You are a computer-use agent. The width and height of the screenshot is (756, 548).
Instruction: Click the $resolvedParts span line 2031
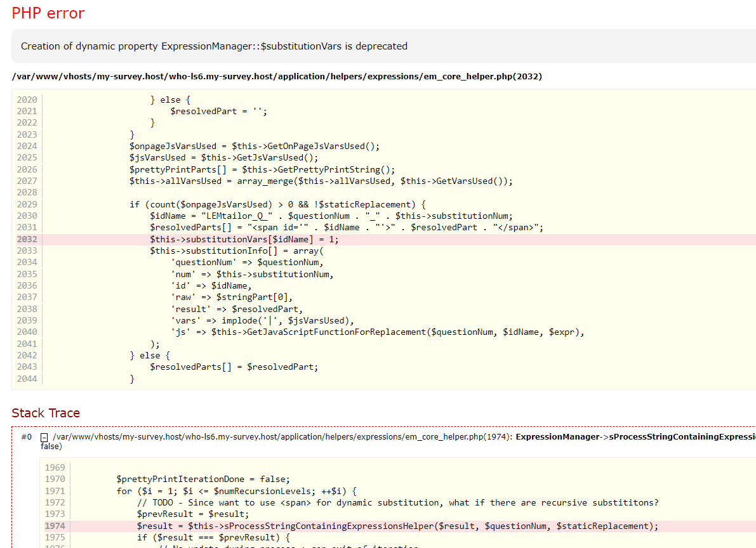click(347, 227)
